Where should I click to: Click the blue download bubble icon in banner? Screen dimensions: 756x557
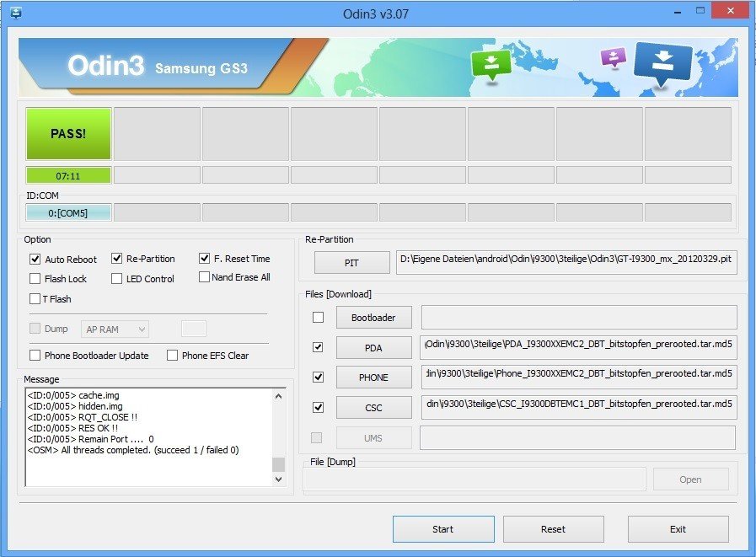click(663, 63)
